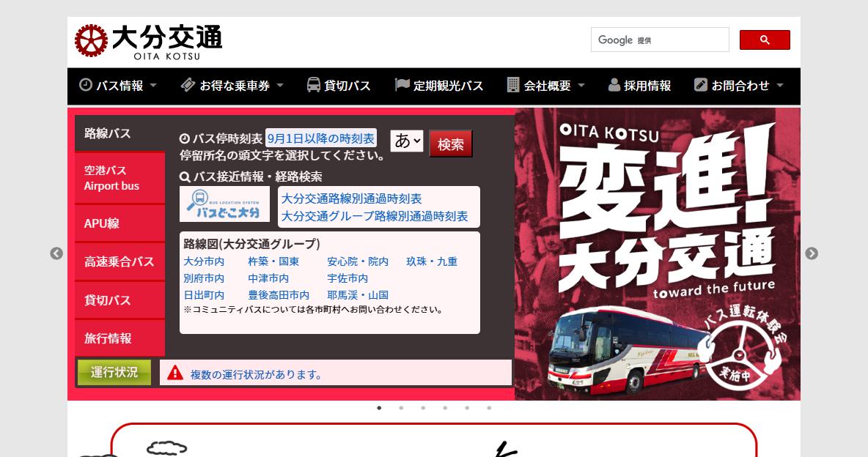Screen dimensions: 868x457
Task: Open 耶馬渓・山国 route map link
Action: 358,295
